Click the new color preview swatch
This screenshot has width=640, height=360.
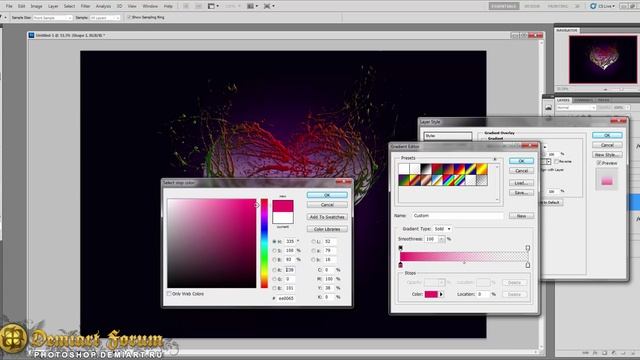[283, 206]
